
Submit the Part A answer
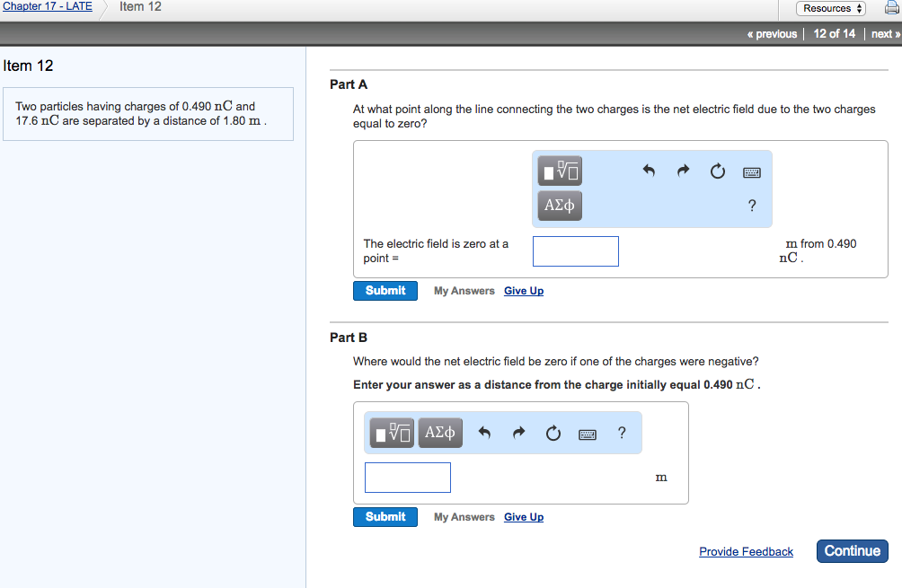click(385, 291)
